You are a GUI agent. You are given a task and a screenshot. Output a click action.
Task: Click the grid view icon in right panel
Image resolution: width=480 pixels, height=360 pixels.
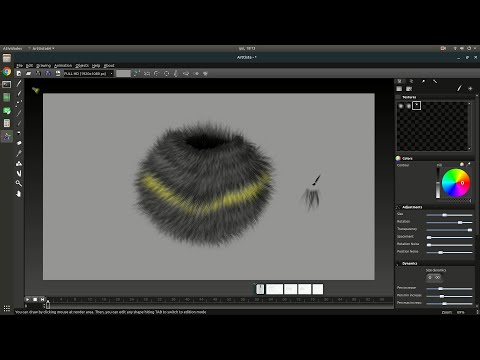pos(399,89)
